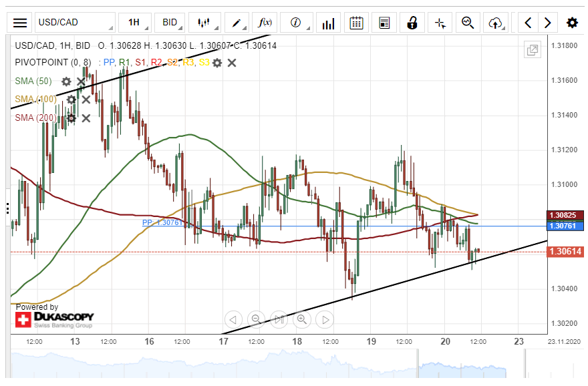
Task: Toggle the chart lock icon
Action: [412, 23]
